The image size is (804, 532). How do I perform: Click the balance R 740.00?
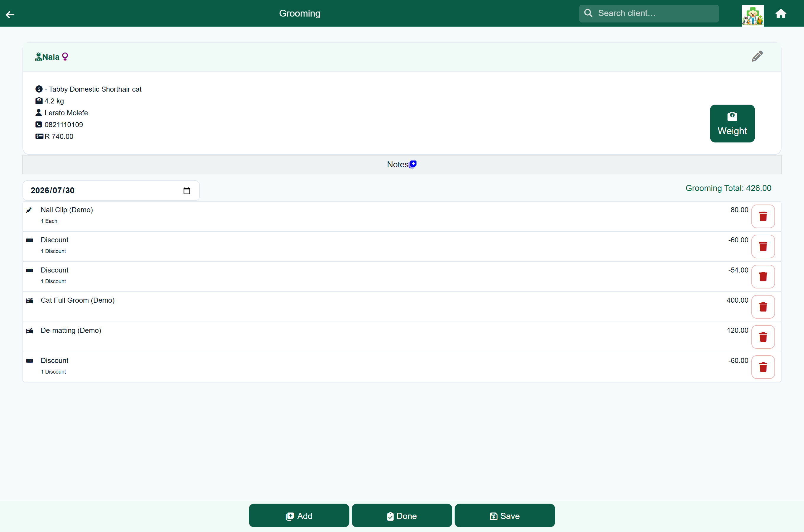pyautogui.click(x=59, y=136)
